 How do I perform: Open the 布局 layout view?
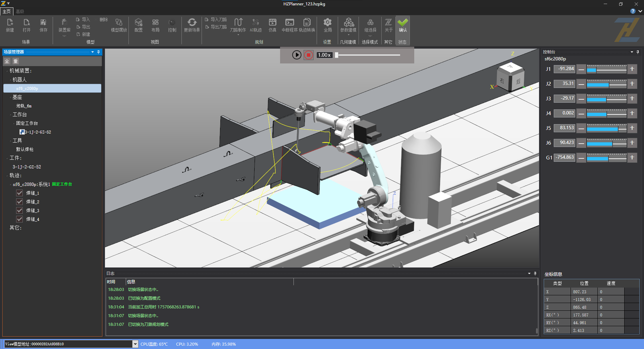(155, 25)
